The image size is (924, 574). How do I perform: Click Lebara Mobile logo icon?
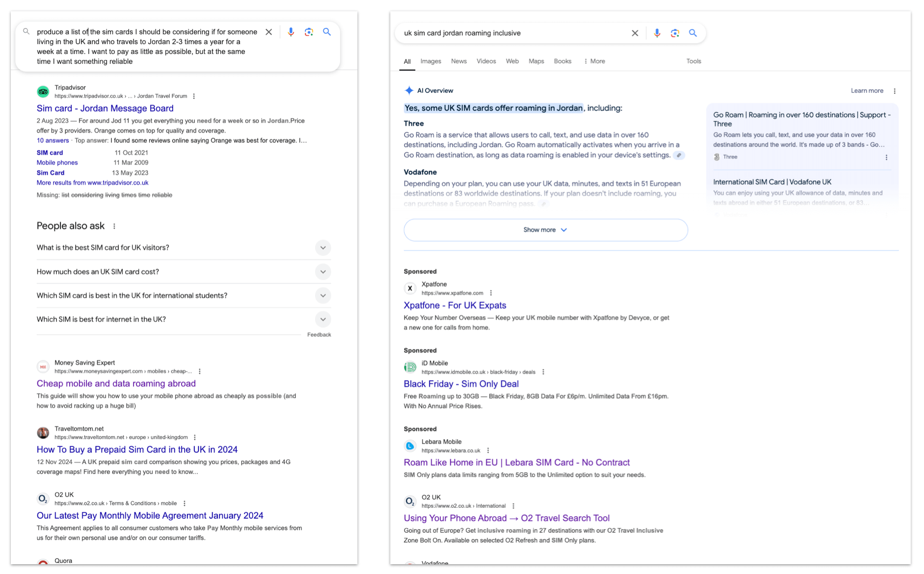coord(410,446)
